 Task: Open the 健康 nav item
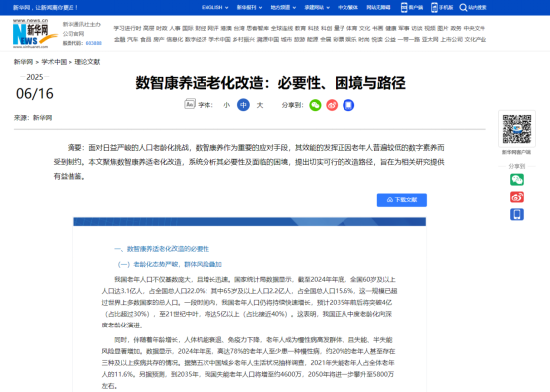tap(391, 28)
